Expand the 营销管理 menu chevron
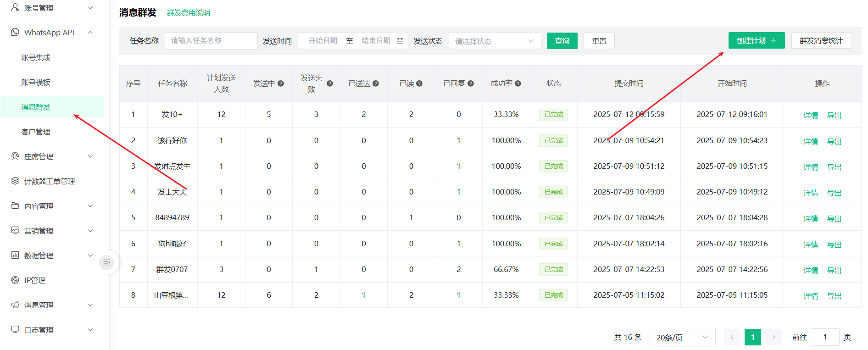Image resolution: width=868 pixels, height=350 pixels. 90,231
